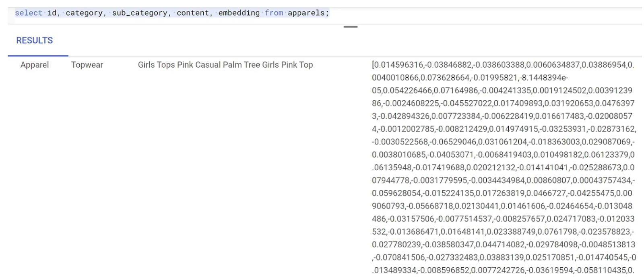
Task: Click the empty query editor area right of the statement
Action: tap(483, 13)
